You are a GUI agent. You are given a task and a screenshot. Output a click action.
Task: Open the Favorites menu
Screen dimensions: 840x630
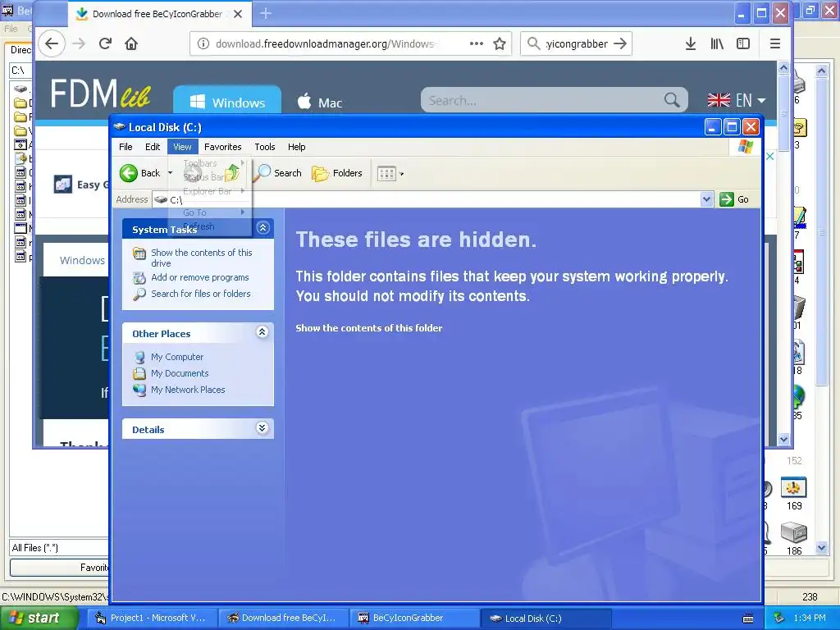pyautogui.click(x=223, y=147)
